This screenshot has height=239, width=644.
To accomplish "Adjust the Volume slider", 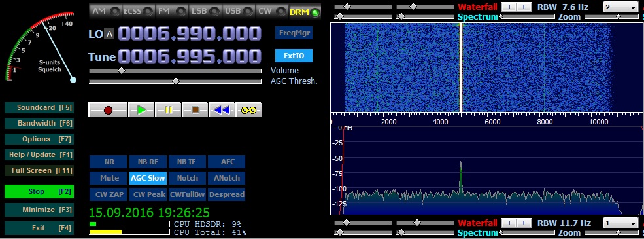I will pyautogui.click(x=175, y=71).
